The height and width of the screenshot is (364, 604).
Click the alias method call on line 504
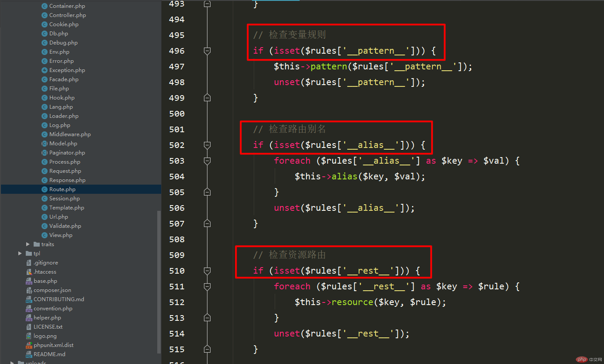click(x=345, y=176)
